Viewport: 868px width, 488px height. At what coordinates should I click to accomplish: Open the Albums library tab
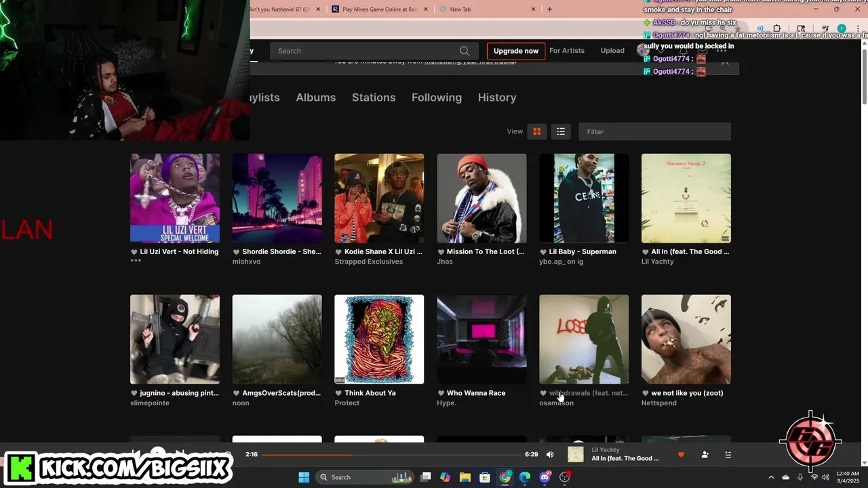tap(316, 98)
